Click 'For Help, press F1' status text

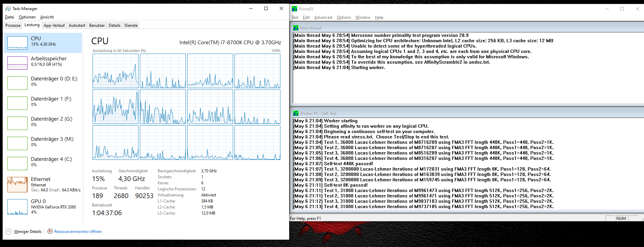point(305,219)
